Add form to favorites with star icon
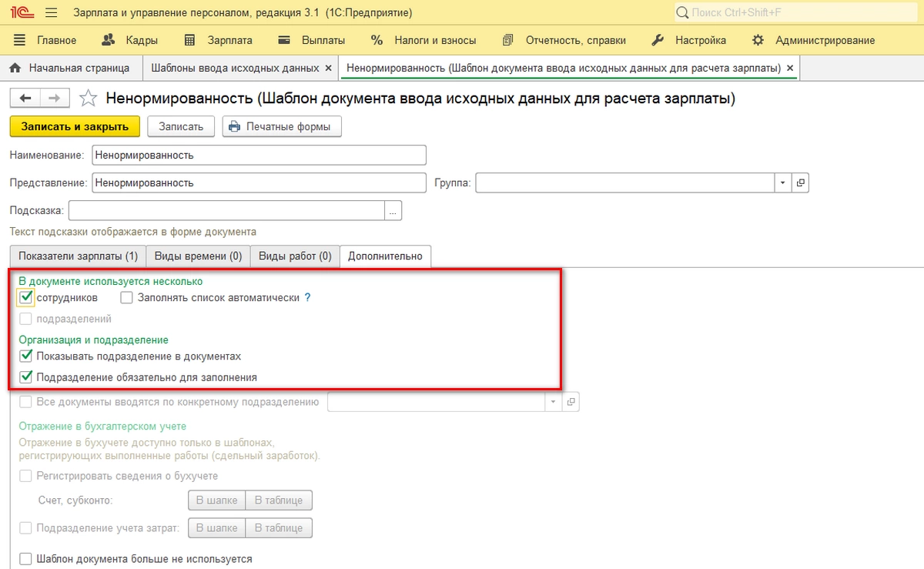 click(x=89, y=99)
